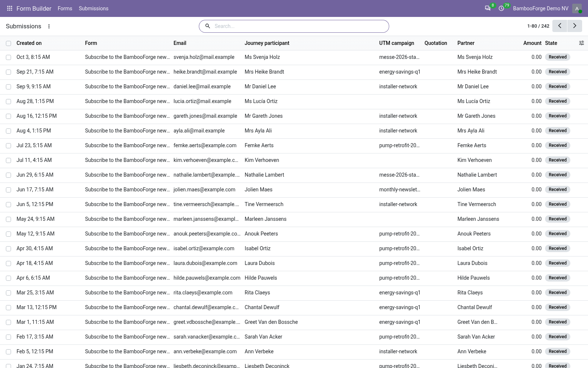
Task: Click energy-savings-q1 in Rita Claeys row
Action: 400,293
